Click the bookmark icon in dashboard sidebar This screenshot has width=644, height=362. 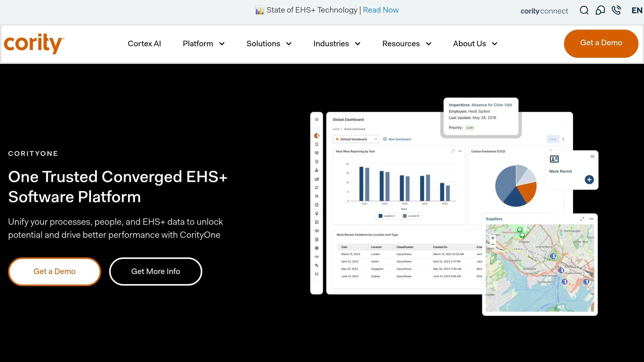tap(317, 144)
